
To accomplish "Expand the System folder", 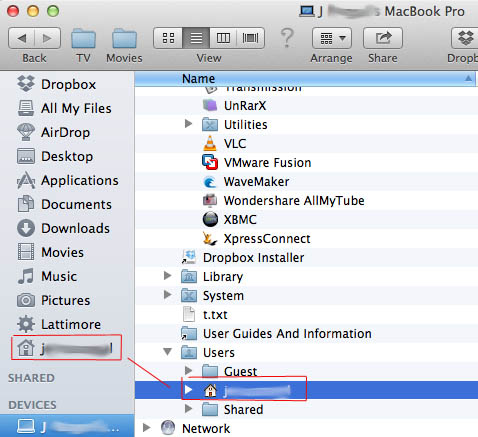I will point(167,295).
